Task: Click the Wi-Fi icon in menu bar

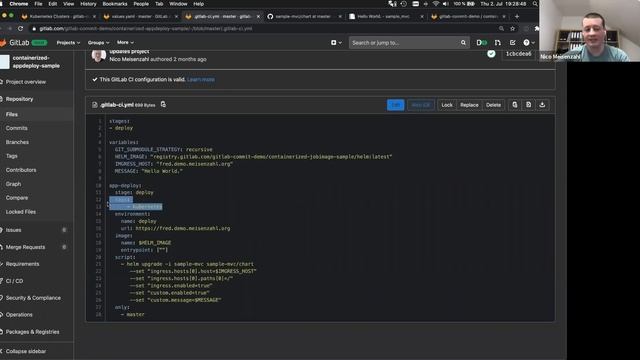Action: (436, 4)
